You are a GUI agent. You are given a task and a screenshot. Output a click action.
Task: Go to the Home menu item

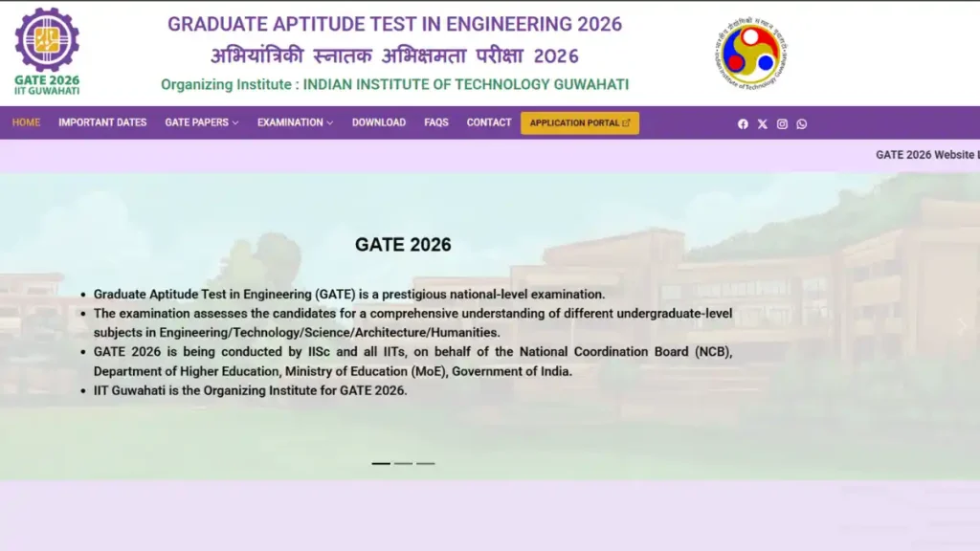[x=26, y=122]
